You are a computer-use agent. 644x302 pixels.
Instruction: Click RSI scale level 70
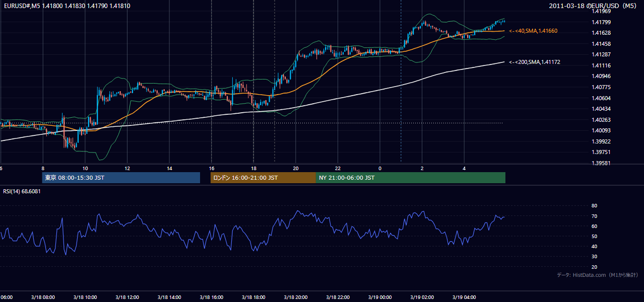coord(594,216)
